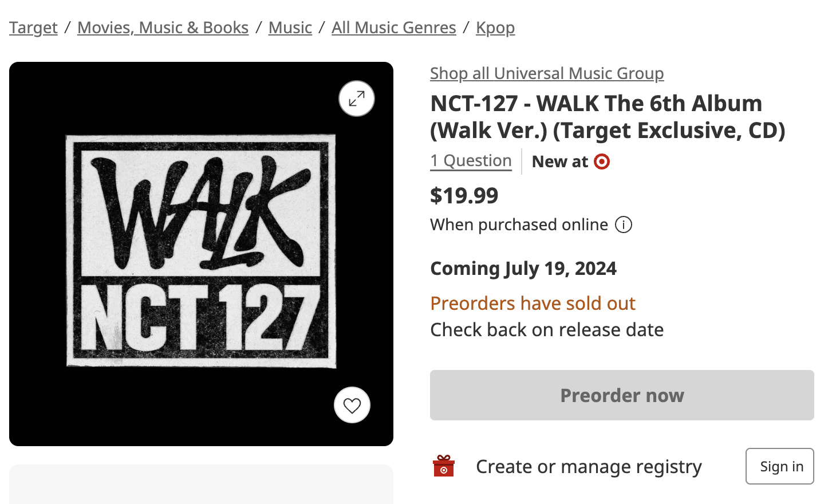Click the WALK NCT 127 album cover image
828x504 pixels.
click(x=201, y=251)
